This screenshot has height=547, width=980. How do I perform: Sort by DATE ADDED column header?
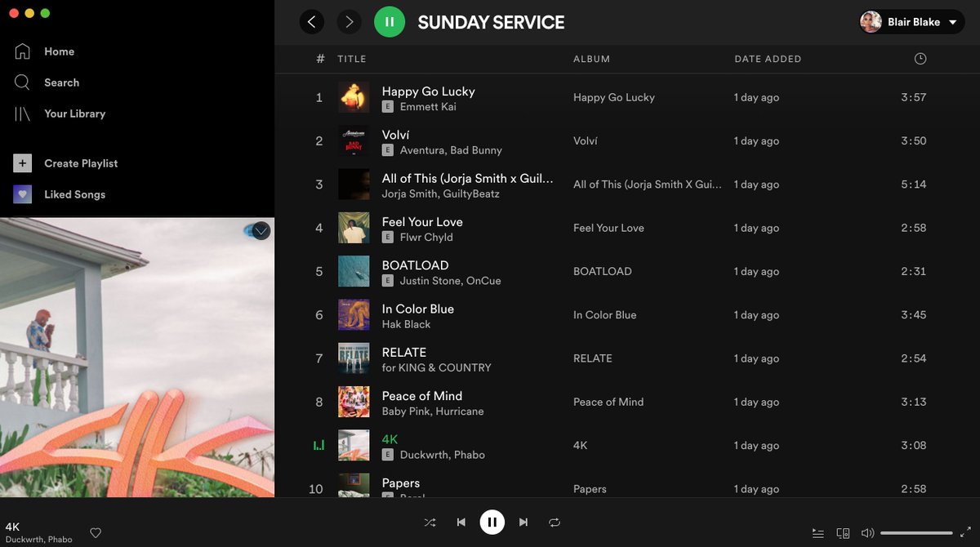pos(768,59)
